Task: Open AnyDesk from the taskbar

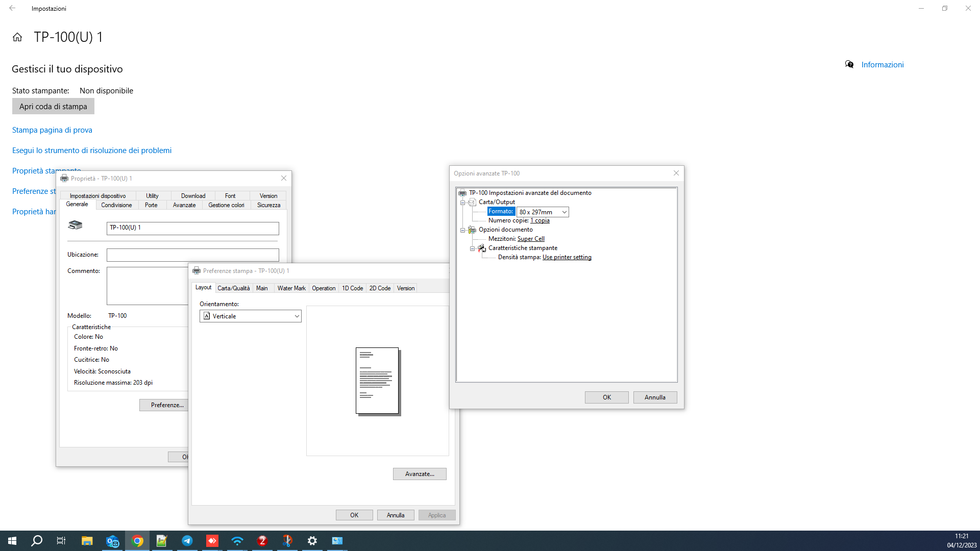Action: point(212,541)
